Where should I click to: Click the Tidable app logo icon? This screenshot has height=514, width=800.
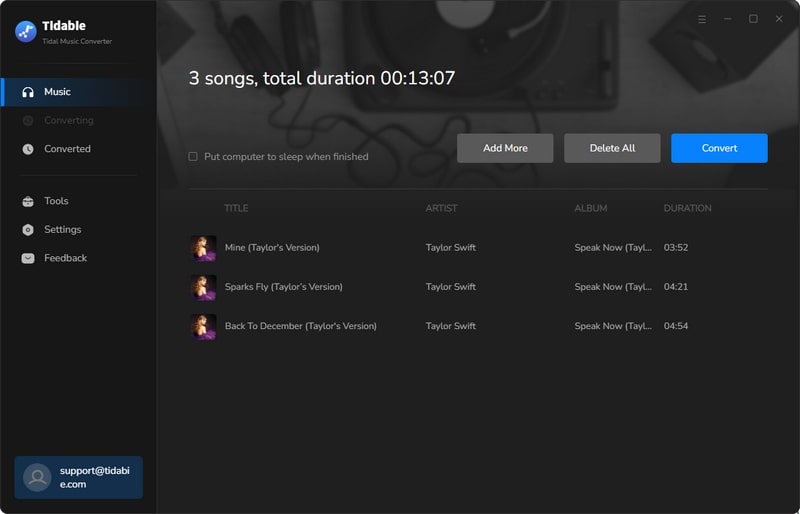point(26,31)
